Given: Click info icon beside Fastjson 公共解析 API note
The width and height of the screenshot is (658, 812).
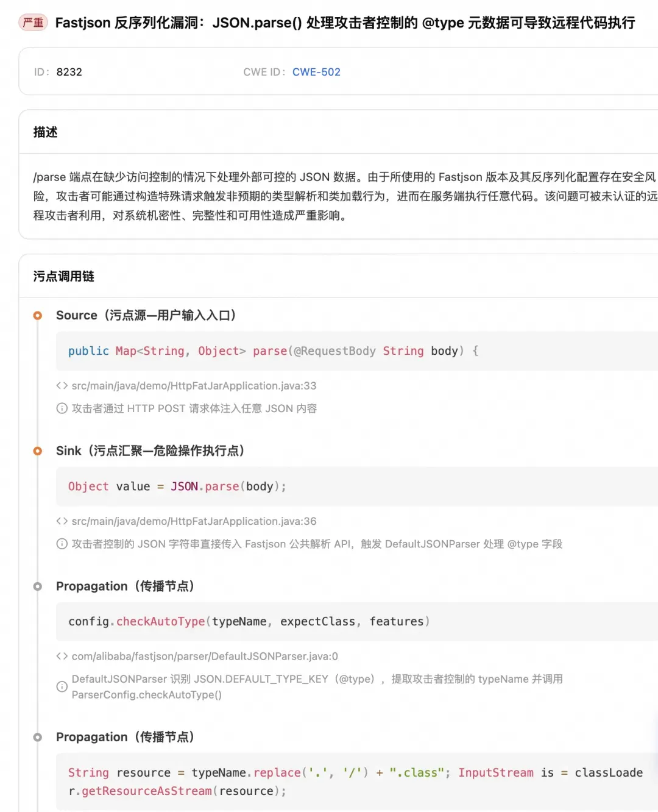Looking at the screenshot, I should click(x=62, y=544).
